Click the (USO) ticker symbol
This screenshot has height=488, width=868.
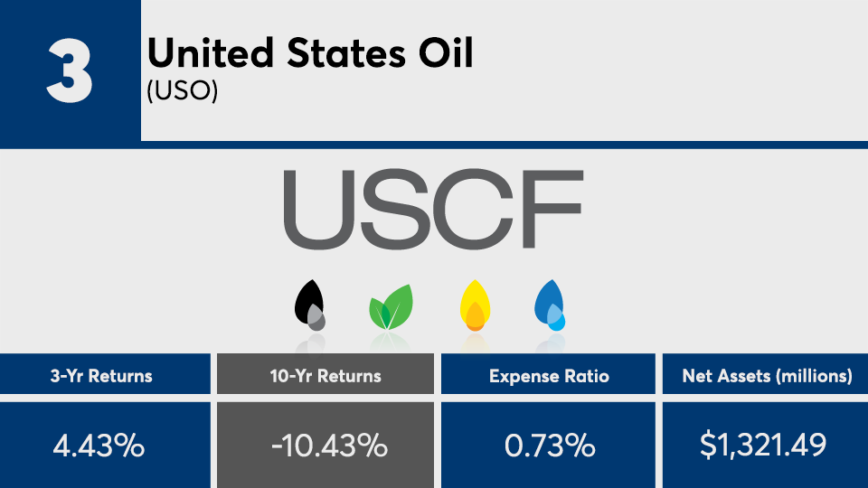183,93
